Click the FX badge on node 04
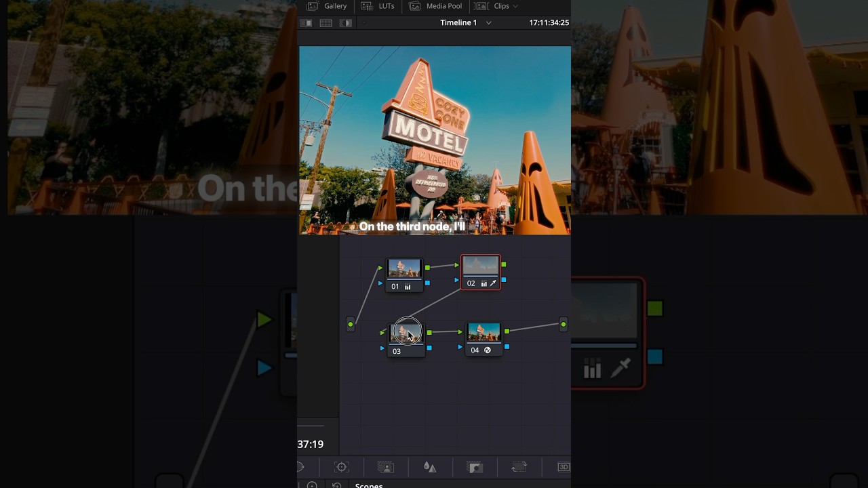This screenshot has width=868, height=488. pos(487,350)
